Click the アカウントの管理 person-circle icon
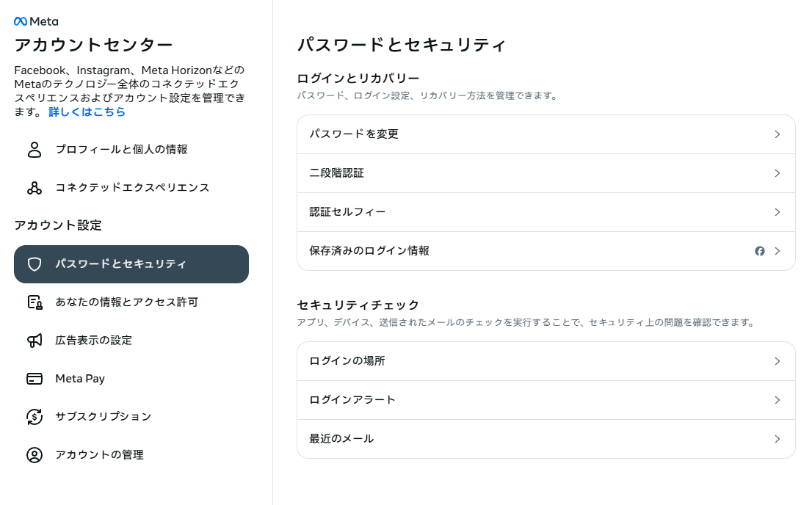The image size is (812, 505). coord(34,454)
